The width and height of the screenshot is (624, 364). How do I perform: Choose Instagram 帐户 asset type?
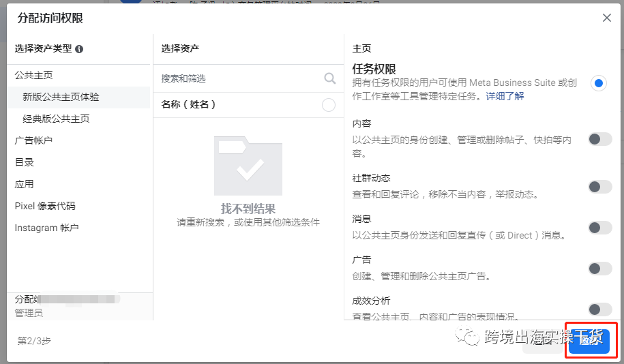46,228
